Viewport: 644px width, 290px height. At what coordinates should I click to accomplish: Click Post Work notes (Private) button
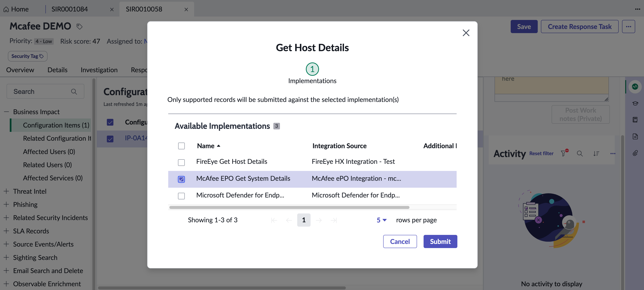[x=581, y=115]
